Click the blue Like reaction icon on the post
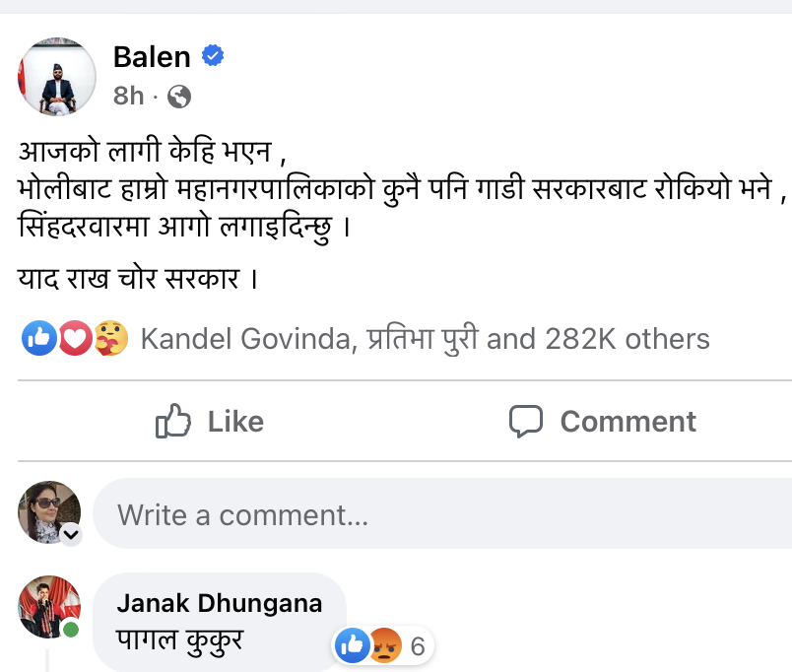Image resolution: width=792 pixels, height=672 pixels. (39, 339)
